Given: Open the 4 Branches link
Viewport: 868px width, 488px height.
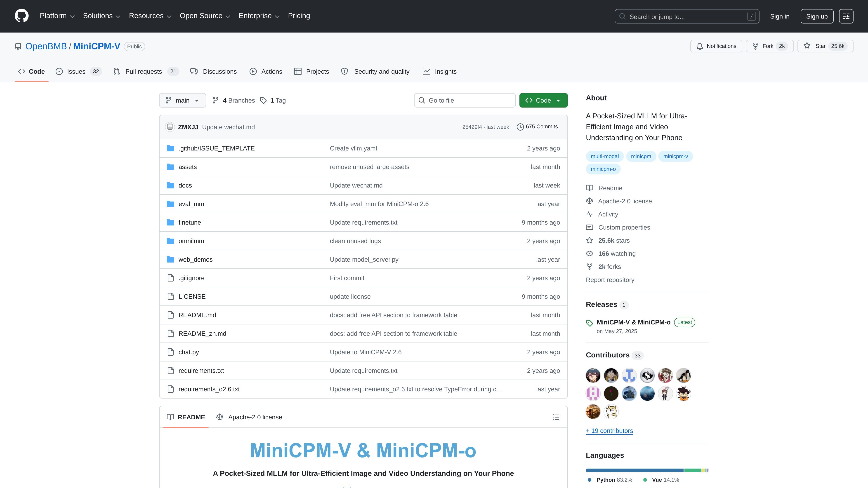Looking at the screenshot, I should pyautogui.click(x=234, y=100).
